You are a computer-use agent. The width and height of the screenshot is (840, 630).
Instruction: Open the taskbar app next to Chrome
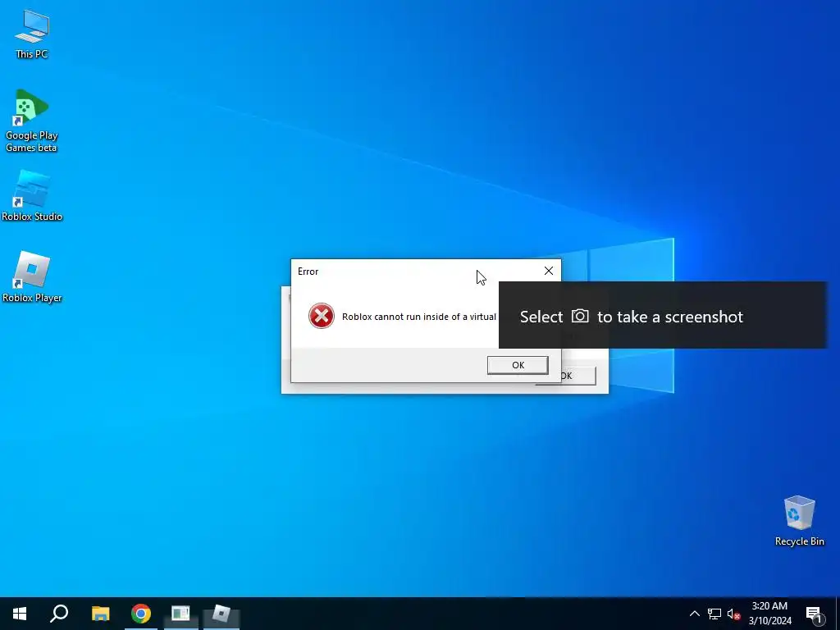click(180, 614)
